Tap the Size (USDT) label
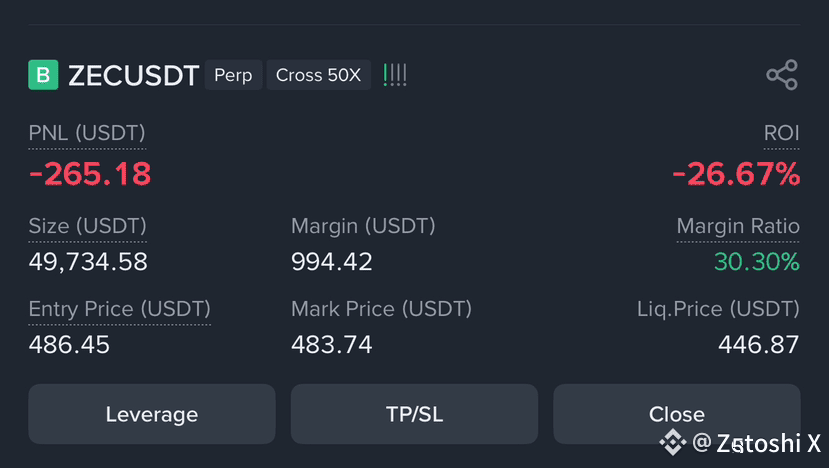The image size is (829, 468). [87, 226]
